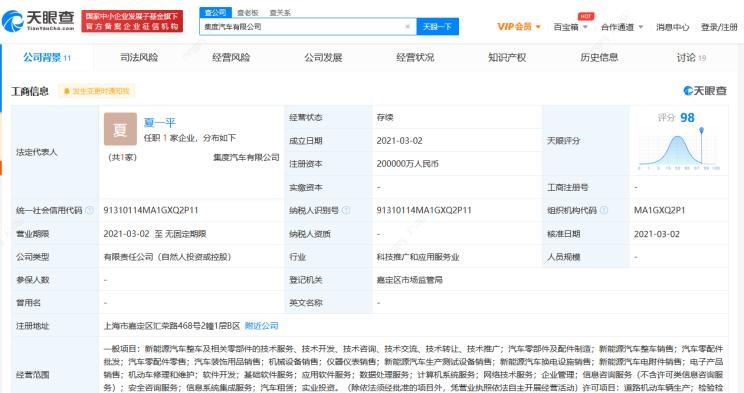Open the 集度汽车有限公司 company link
744x393 pixels.
(x=246, y=157)
